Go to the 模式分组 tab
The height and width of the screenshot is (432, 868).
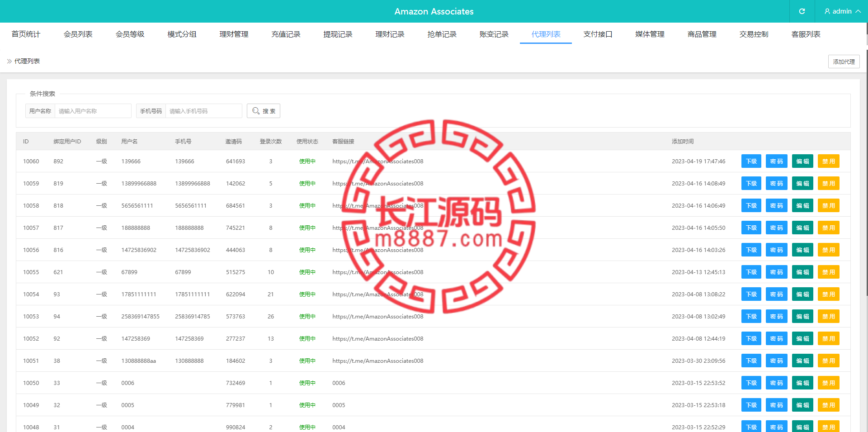(182, 34)
